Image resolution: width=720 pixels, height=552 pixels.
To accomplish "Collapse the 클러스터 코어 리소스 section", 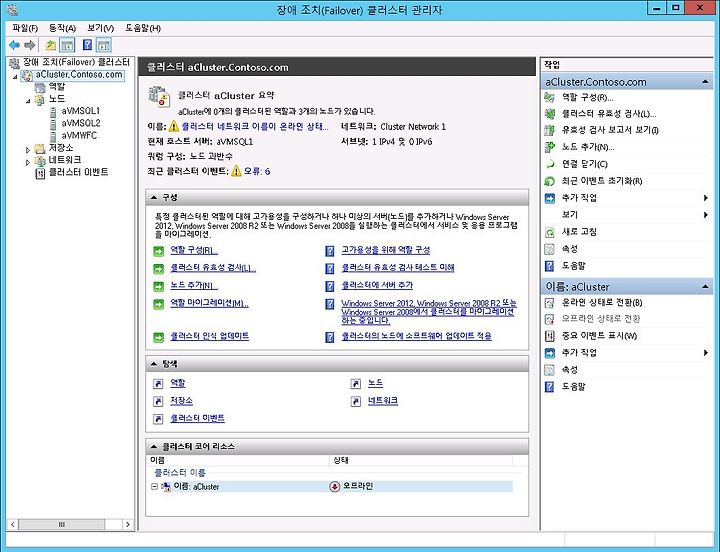I will click(x=154, y=446).
